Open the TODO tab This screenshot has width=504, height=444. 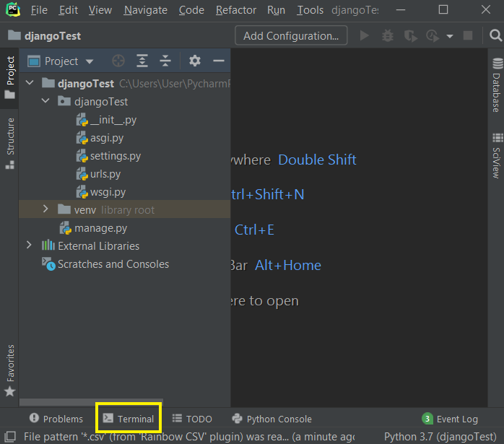click(x=192, y=419)
